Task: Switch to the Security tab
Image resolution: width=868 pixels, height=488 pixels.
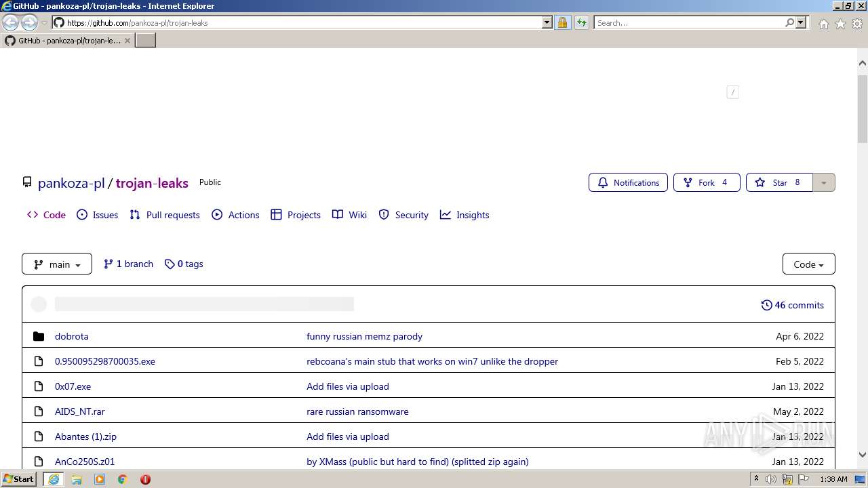Action: click(403, 215)
